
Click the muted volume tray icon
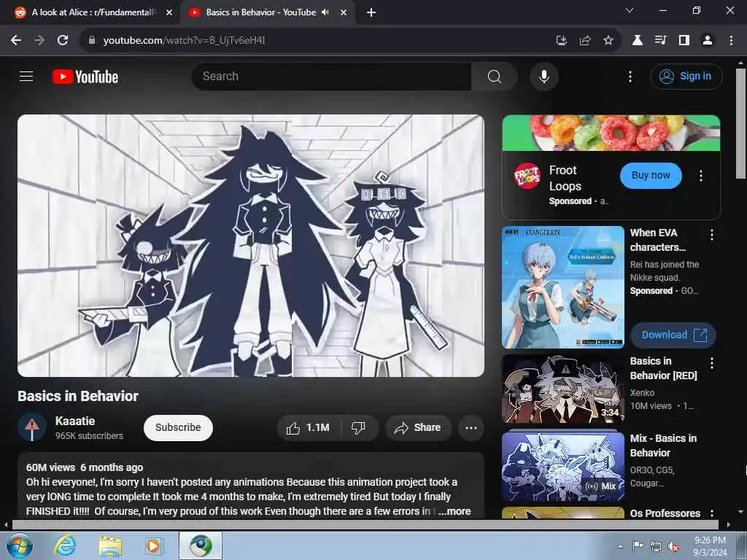click(673, 546)
